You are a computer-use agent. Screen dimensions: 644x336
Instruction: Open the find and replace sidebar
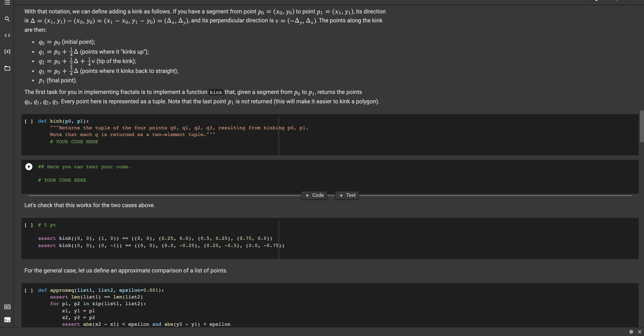tap(7, 19)
